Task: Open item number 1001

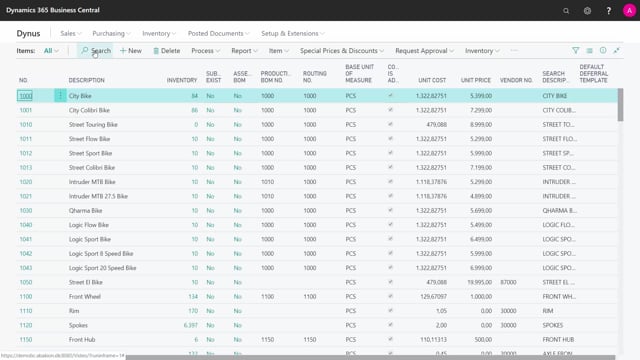Action: [x=25, y=110]
